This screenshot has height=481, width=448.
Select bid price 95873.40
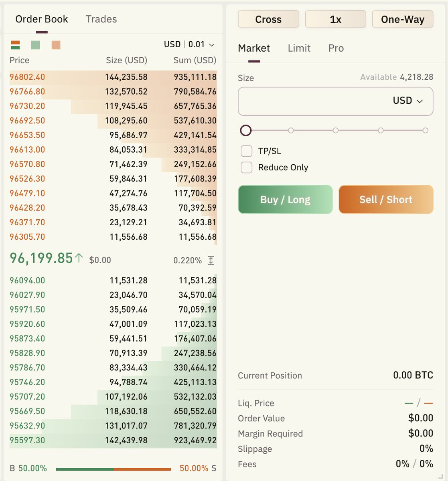pos(27,339)
